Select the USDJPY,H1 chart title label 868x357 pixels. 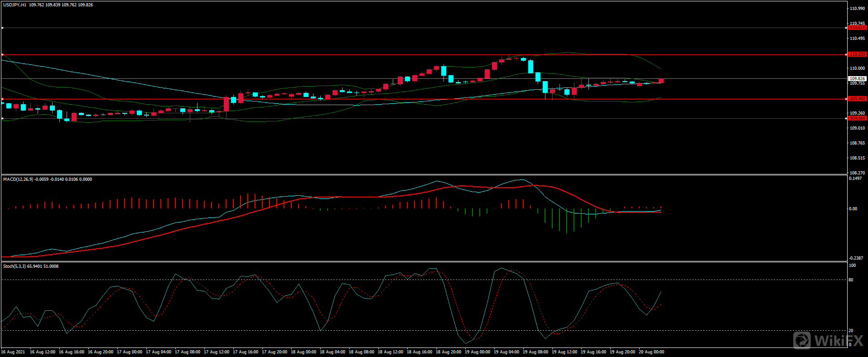tap(14, 5)
